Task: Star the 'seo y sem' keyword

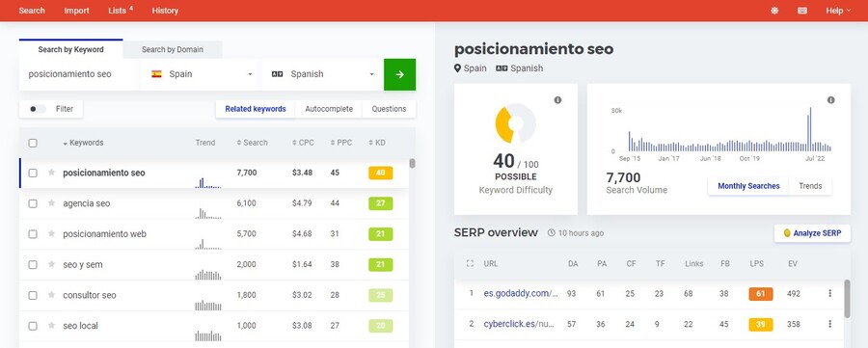Action: [x=51, y=264]
